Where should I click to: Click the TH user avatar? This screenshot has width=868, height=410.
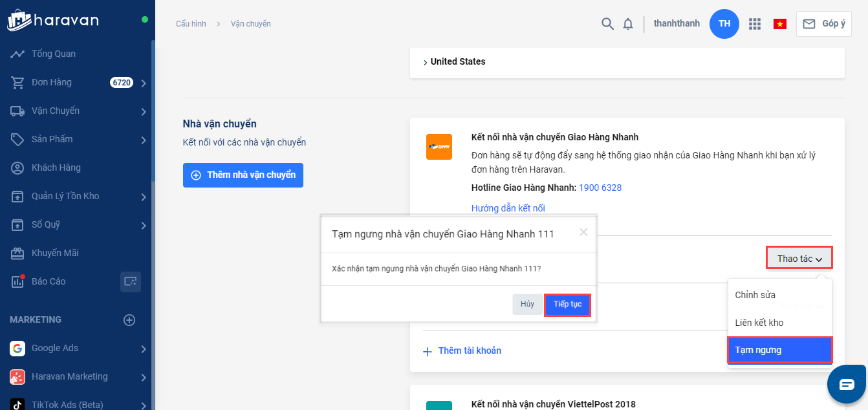tap(724, 24)
